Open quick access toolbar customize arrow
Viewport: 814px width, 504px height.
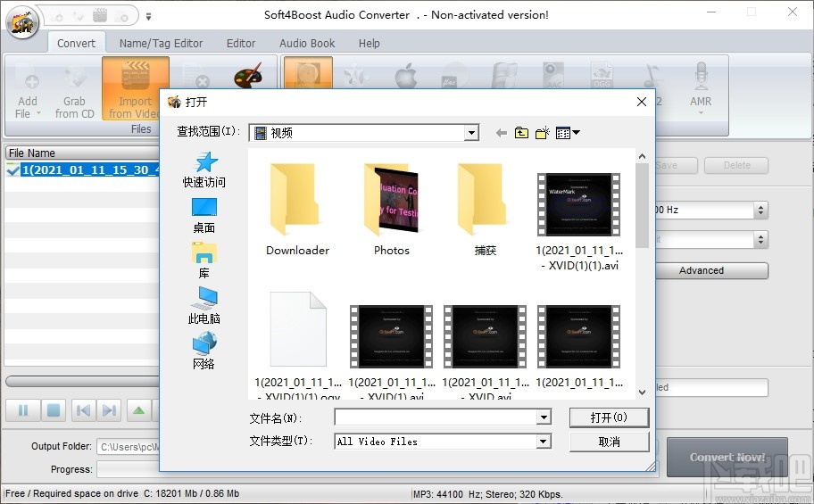(148, 17)
